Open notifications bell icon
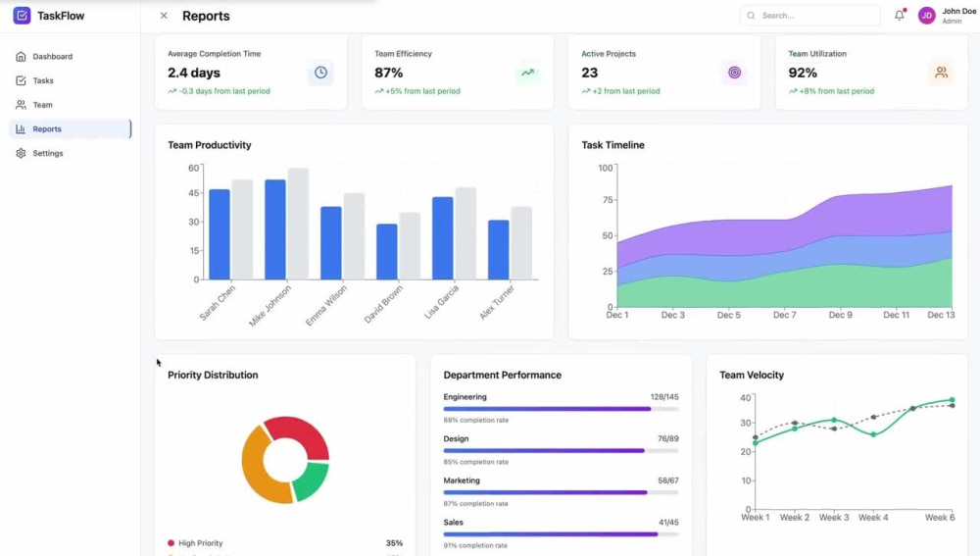This screenshot has height=556, width=980. 900,16
